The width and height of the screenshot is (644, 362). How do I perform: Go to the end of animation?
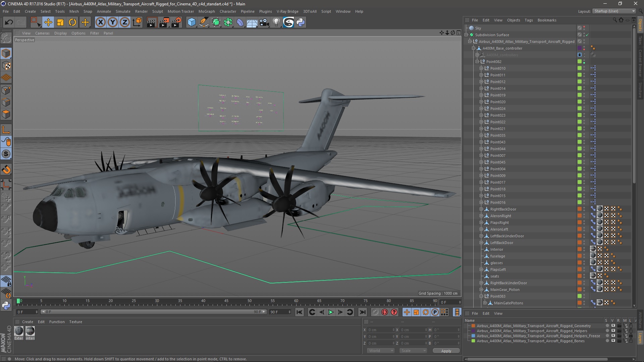(x=363, y=312)
